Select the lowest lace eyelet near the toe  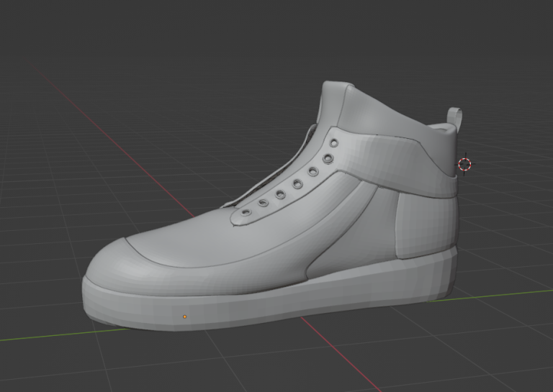click(247, 214)
